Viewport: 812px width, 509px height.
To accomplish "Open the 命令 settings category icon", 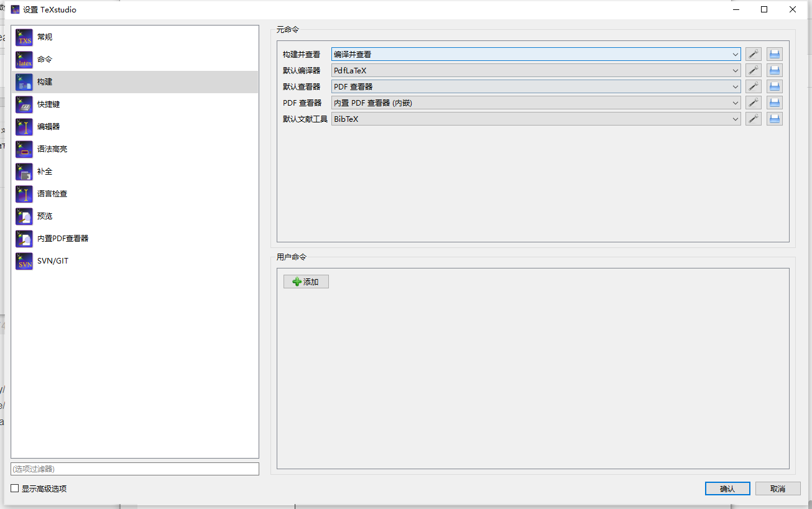I will click(24, 60).
